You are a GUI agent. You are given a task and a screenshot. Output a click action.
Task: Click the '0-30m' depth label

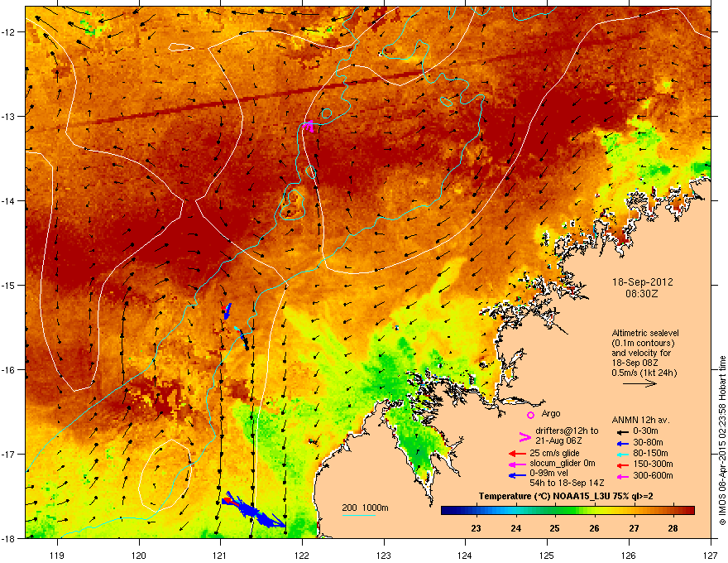(644, 431)
